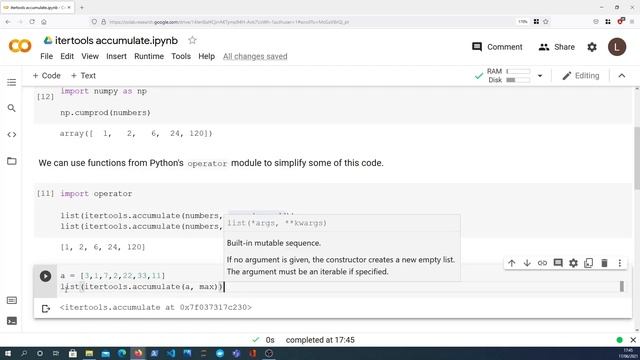The width and height of the screenshot is (640, 360).
Task: Add a comment to the cell
Action: click(x=558, y=263)
